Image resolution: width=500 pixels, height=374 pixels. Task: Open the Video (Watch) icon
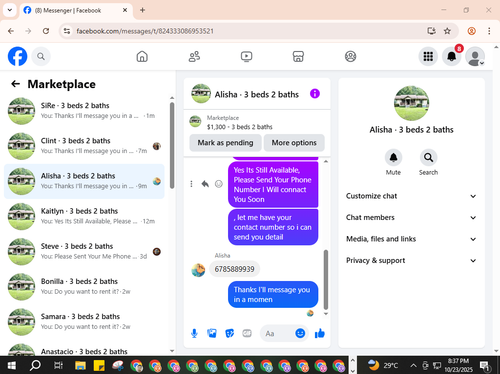[246, 56]
